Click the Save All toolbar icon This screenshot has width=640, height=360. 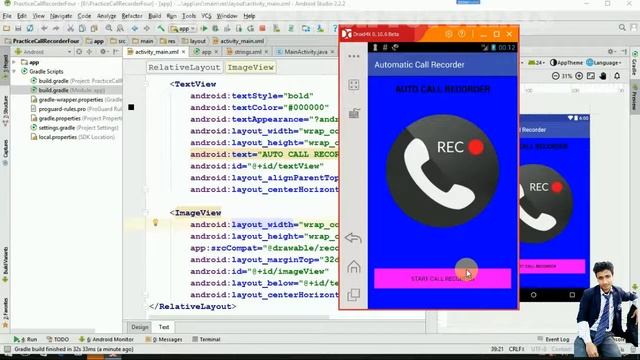pyautogui.click(x=18, y=28)
